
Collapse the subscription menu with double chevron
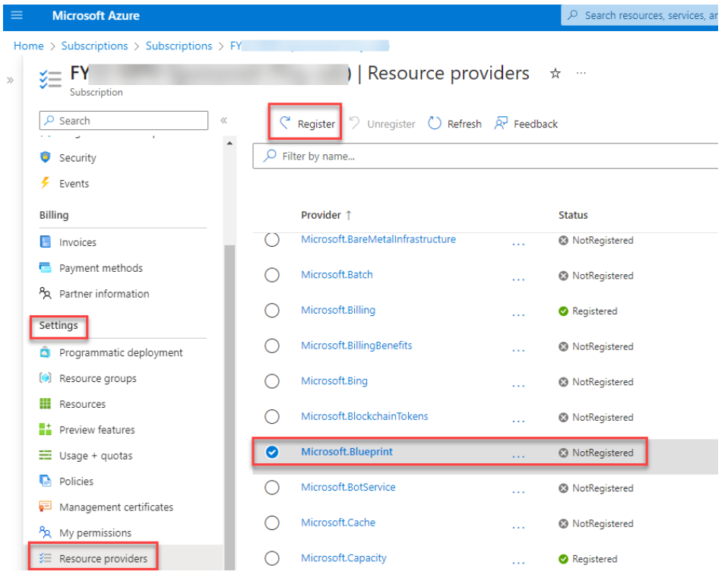pos(223,121)
